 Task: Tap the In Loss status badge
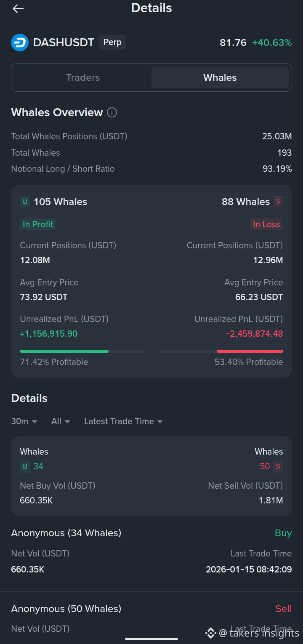coord(266,224)
